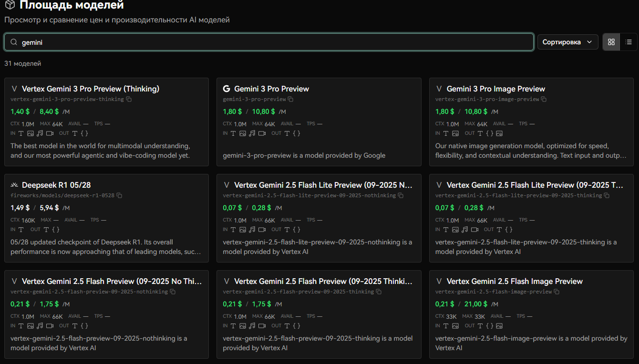
Task: Copy the vertex-gemini-2.5-flash-preview-09-2025-thinking ID
Action: coord(379,292)
